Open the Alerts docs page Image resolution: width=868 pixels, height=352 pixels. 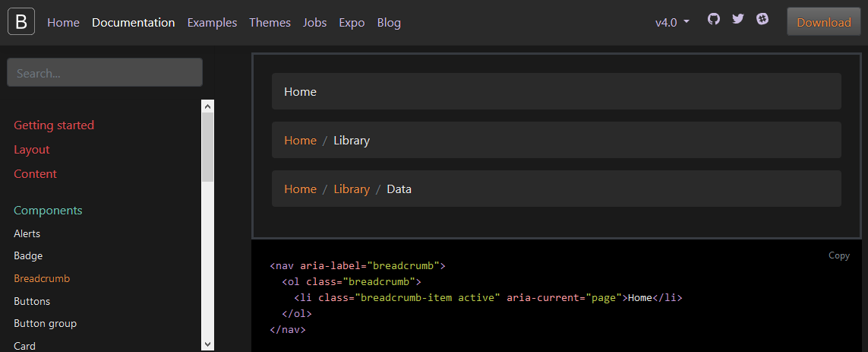coord(27,234)
